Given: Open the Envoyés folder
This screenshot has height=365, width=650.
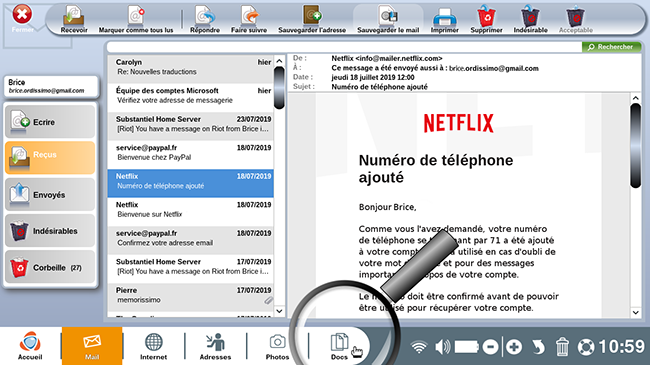Looking at the screenshot, I should point(50,194).
